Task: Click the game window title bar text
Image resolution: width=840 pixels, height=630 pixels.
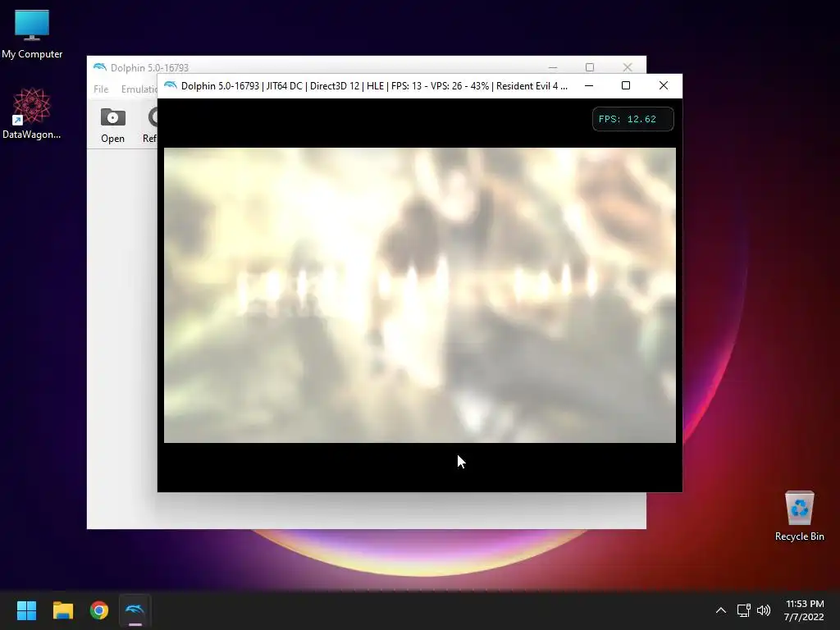Action: point(374,85)
